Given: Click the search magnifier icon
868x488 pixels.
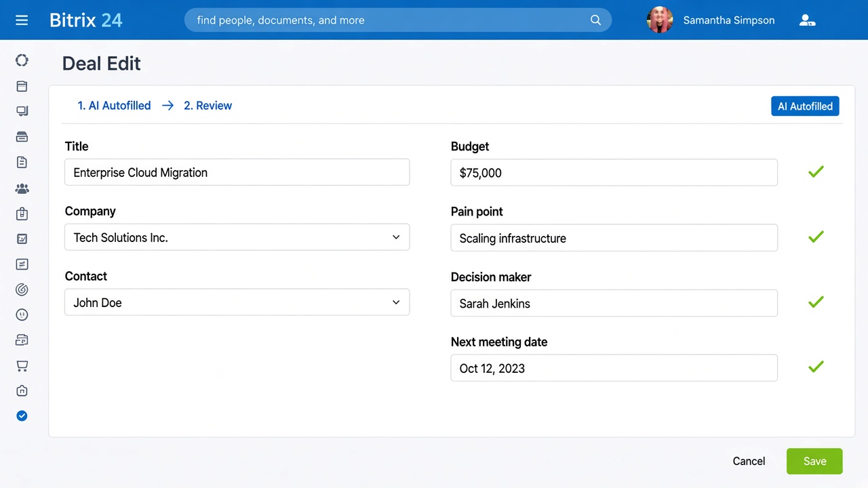Looking at the screenshot, I should 595,20.
